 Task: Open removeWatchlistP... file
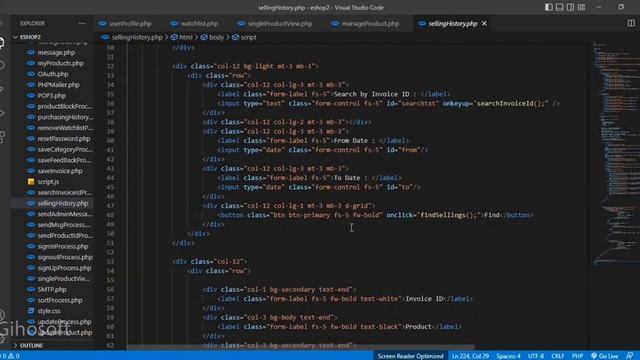click(x=65, y=128)
